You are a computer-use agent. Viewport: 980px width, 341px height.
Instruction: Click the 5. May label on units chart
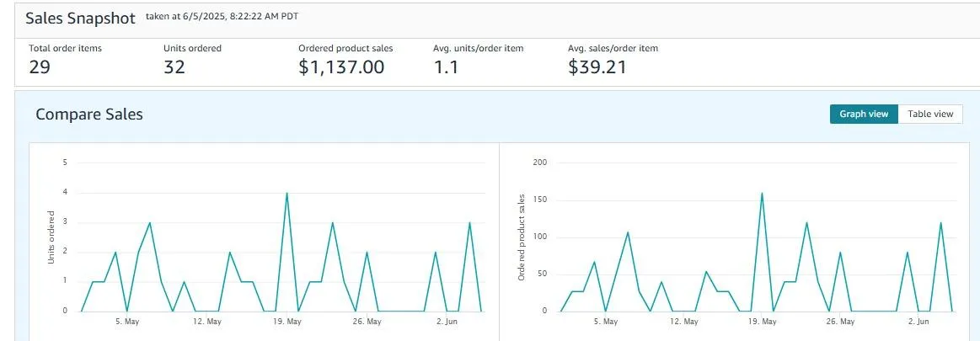click(x=127, y=322)
